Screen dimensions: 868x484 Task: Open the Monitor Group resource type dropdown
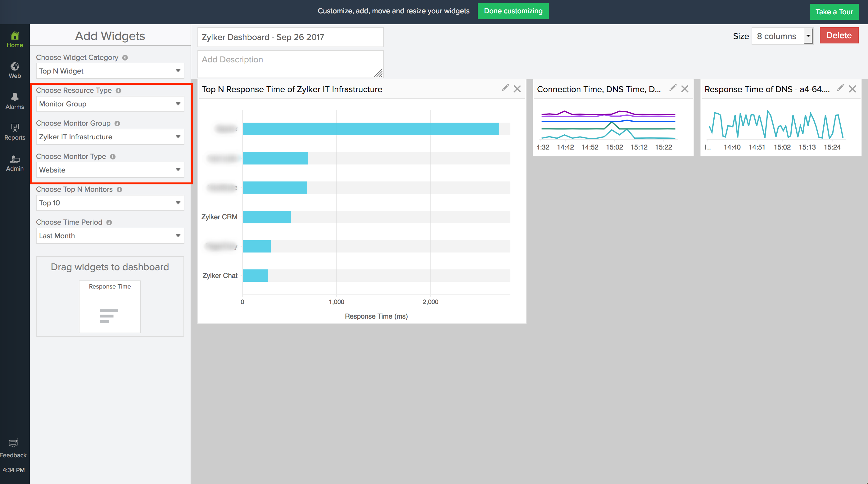pyautogui.click(x=110, y=104)
